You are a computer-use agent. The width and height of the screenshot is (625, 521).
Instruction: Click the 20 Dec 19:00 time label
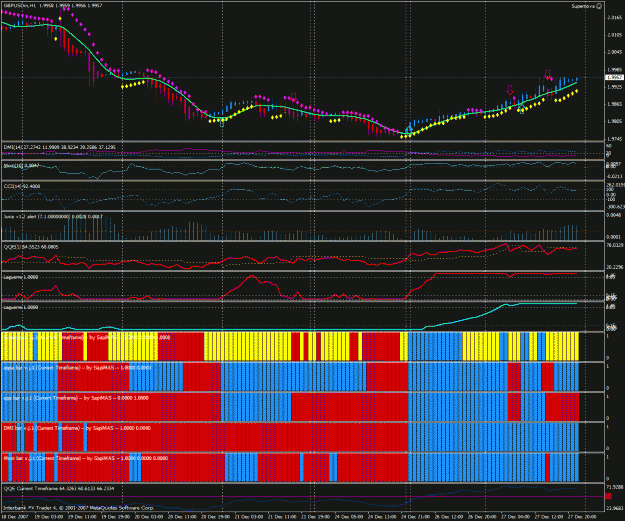[x=215, y=517]
